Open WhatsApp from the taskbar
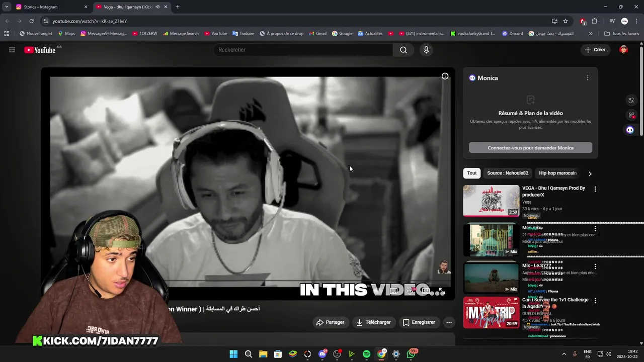 tap(411, 354)
